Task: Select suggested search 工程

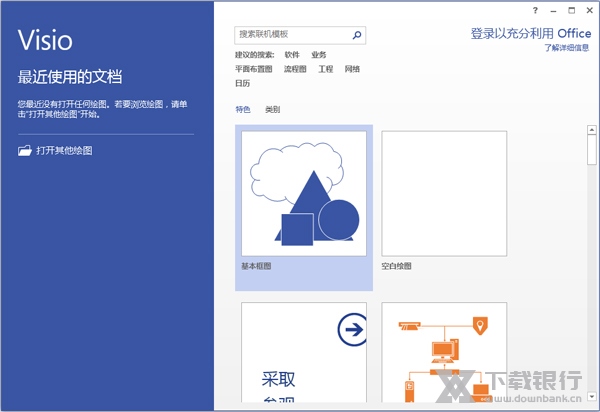Action: point(325,69)
